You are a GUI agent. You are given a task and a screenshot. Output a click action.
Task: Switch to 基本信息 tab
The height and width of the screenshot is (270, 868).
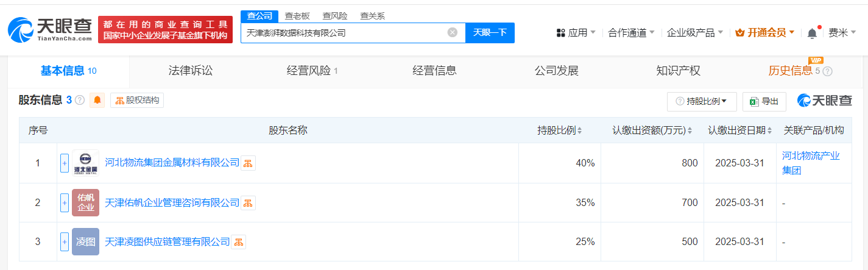point(68,71)
